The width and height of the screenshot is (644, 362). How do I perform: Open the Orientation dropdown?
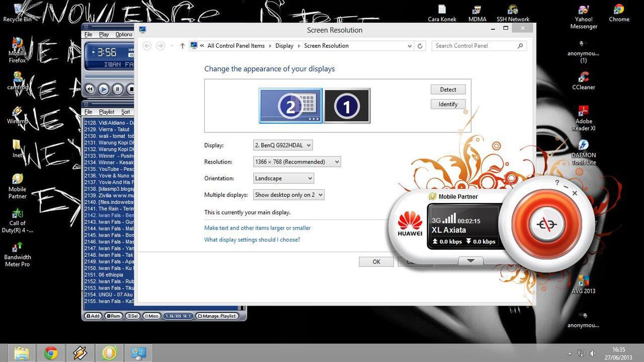click(x=284, y=178)
